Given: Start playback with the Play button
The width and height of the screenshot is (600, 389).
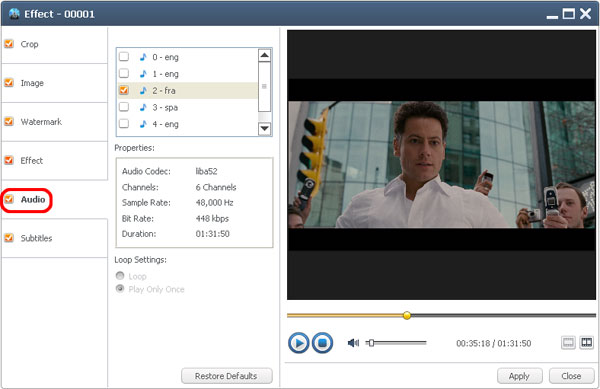Looking at the screenshot, I should click(x=298, y=343).
